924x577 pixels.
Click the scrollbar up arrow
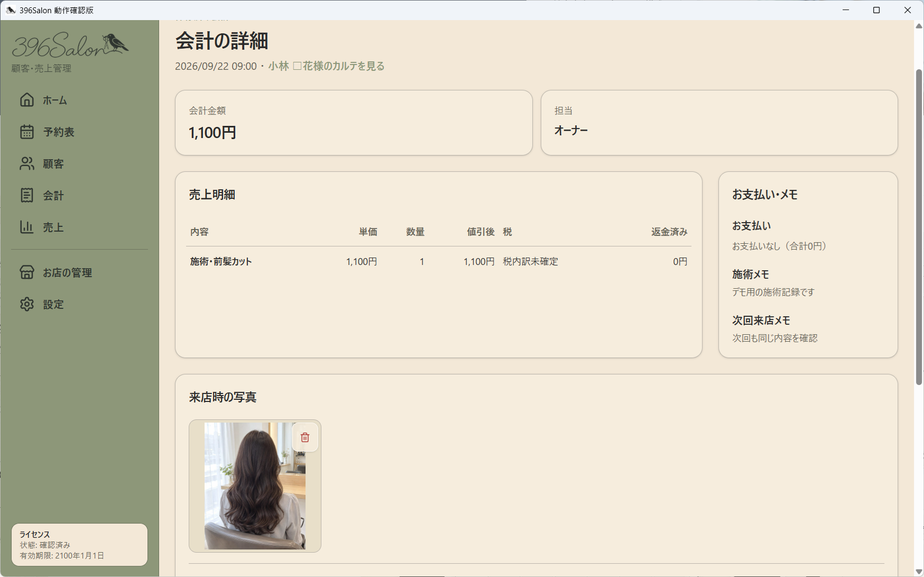(x=919, y=25)
